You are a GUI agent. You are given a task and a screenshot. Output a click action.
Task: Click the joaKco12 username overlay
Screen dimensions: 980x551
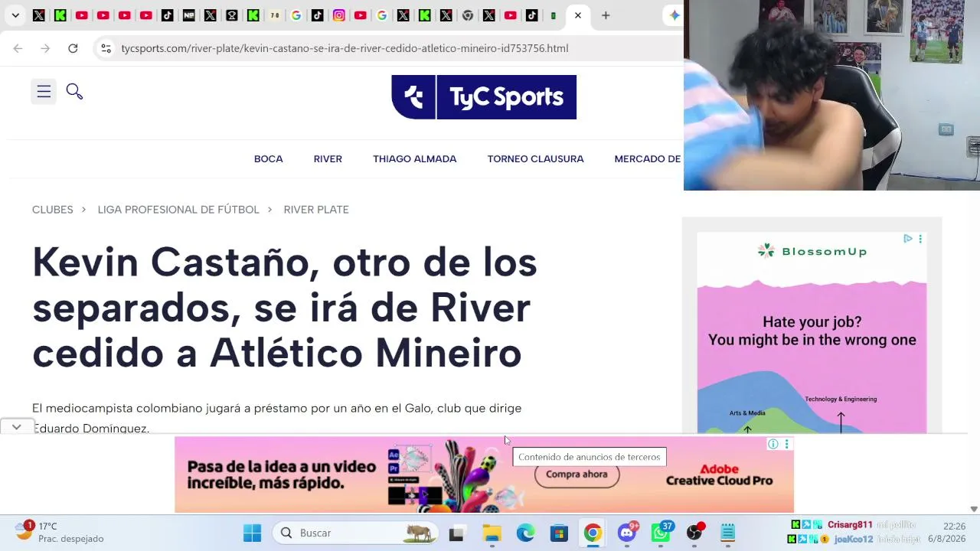pyautogui.click(x=853, y=539)
